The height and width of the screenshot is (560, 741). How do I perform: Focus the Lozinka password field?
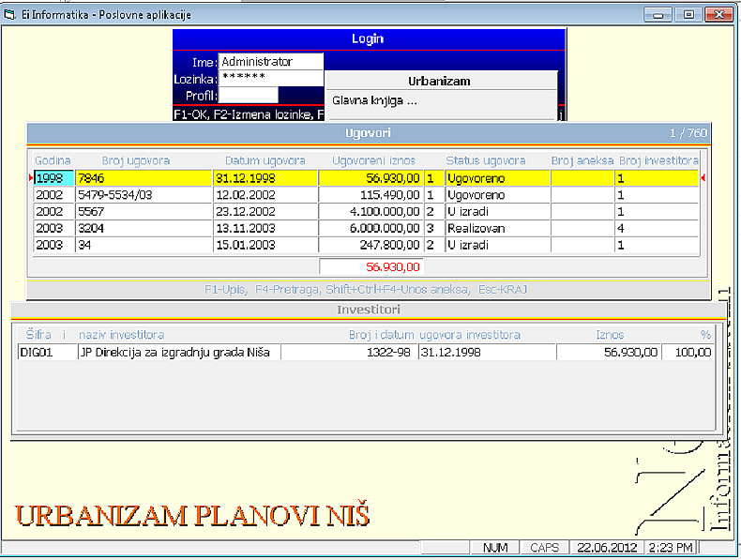pos(270,78)
